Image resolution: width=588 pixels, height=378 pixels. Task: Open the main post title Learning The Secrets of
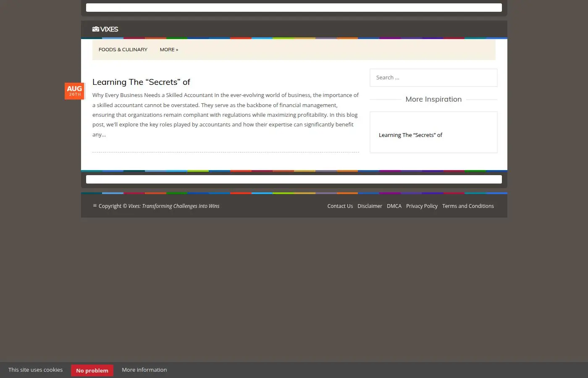click(x=141, y=82)
